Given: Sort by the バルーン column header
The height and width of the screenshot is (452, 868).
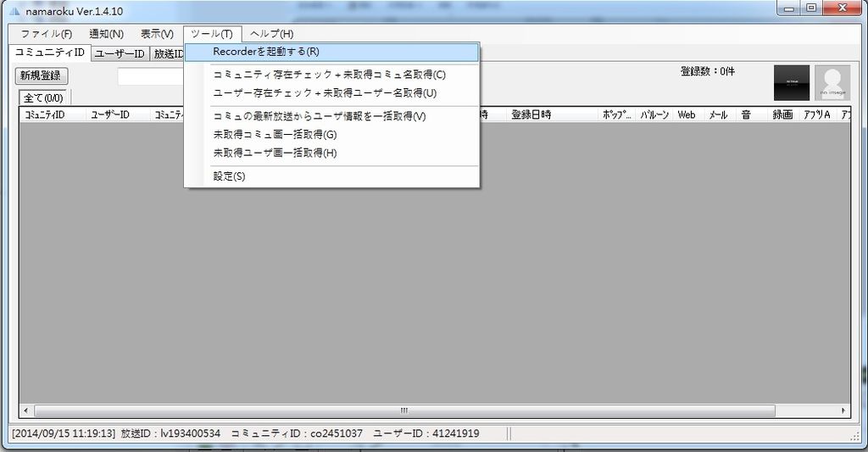Looking at the screenshot, I should tap(655, 114).
